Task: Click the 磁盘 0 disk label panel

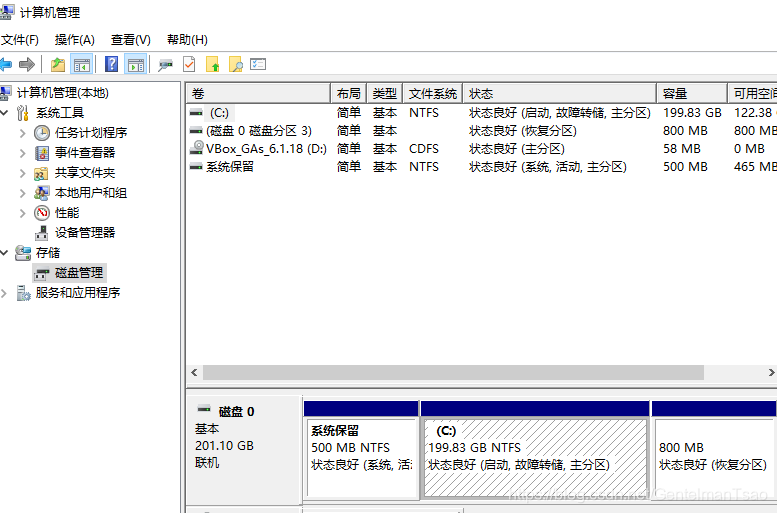Action: click(x=244, y=449)
